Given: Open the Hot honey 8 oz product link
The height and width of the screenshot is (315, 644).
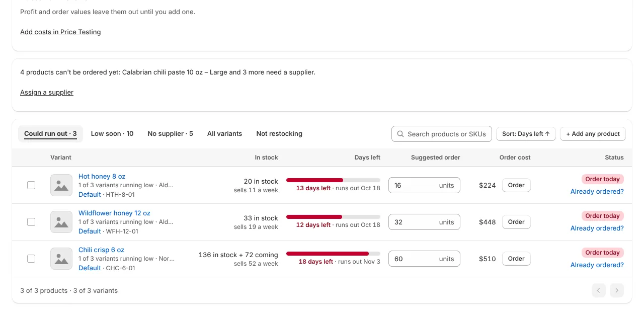Looking at the screenshot, I should pyautogui.click(x=102, y=177).
